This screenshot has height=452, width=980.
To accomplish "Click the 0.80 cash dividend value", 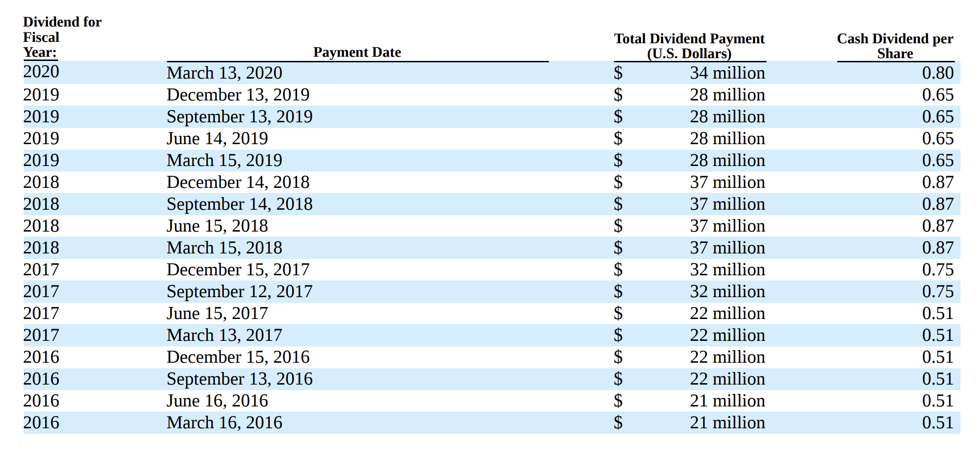I will (x=938, y=73).
